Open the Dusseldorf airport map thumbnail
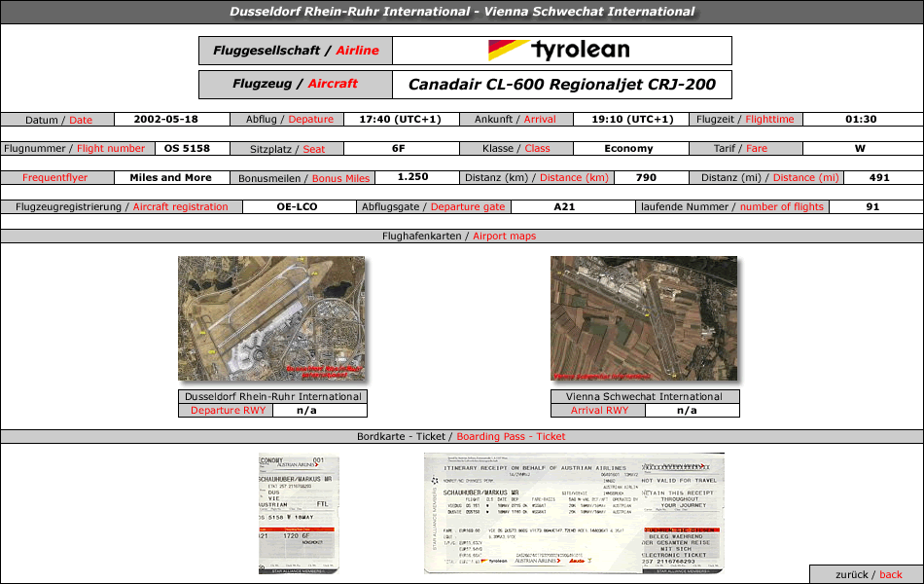The image size is (924, 584). tap(271, 318)
